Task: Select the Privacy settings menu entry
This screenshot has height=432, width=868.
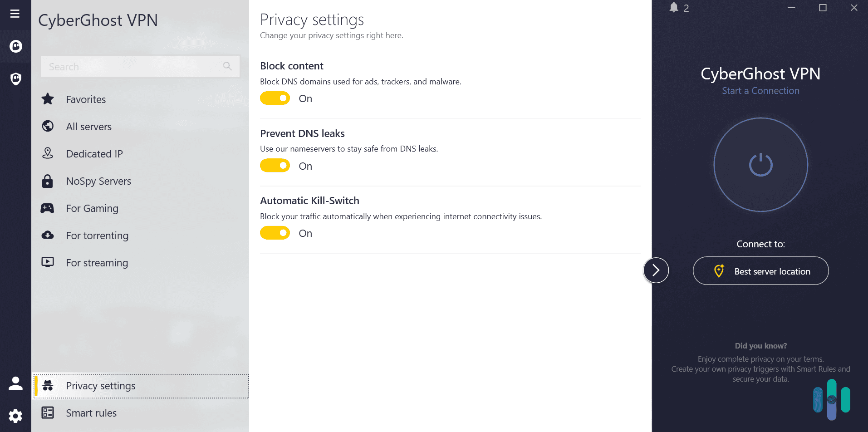Action: pos(101,386)
